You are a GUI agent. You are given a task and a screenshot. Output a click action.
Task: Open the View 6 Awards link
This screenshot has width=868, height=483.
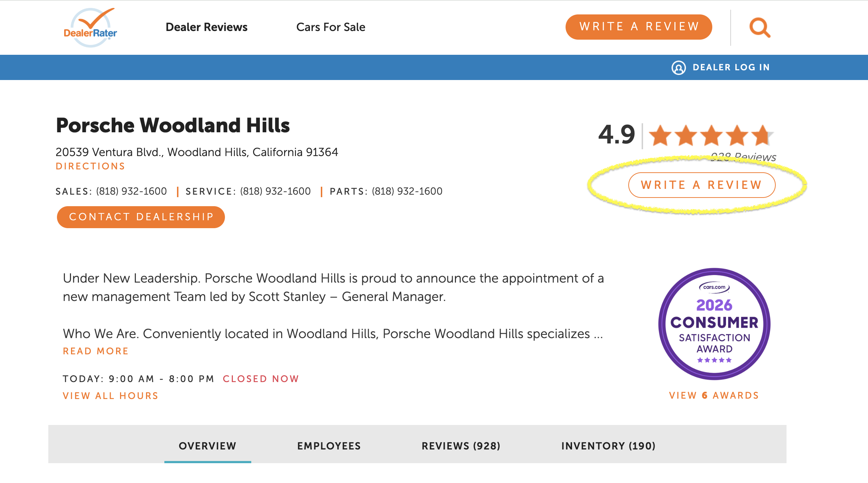714,395
